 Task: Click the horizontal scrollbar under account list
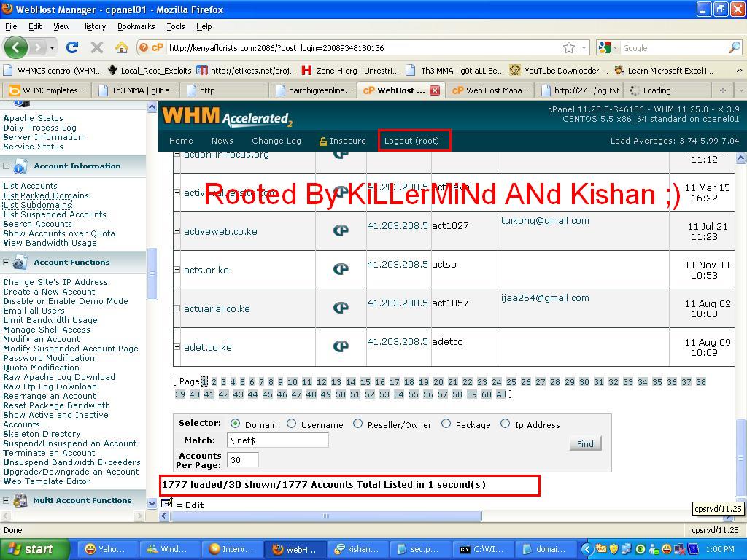(326, 516)
